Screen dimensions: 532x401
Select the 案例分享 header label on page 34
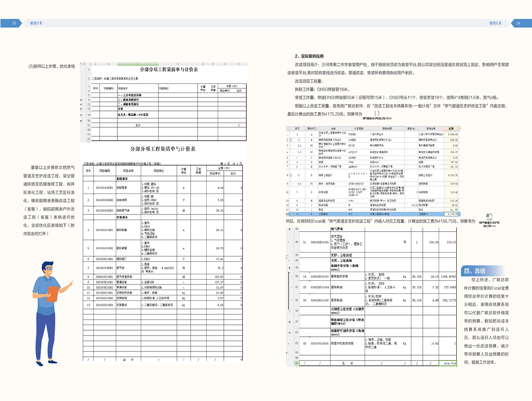coord(495,23)
